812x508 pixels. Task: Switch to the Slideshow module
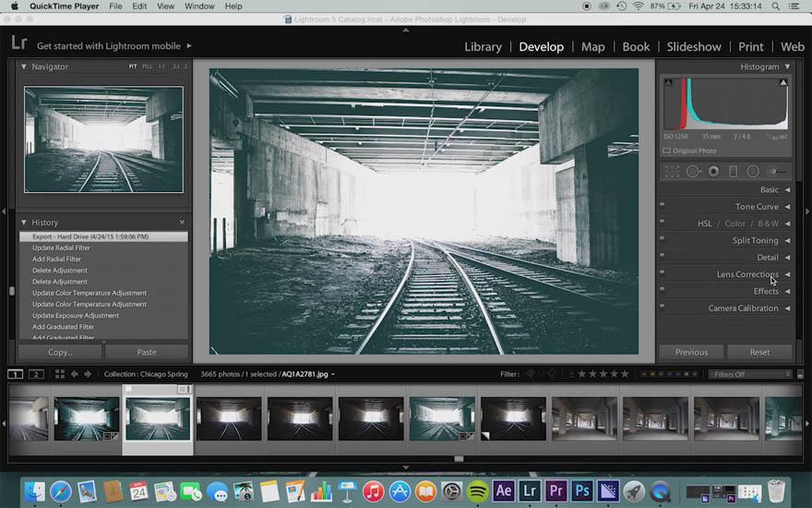(694, 47)
